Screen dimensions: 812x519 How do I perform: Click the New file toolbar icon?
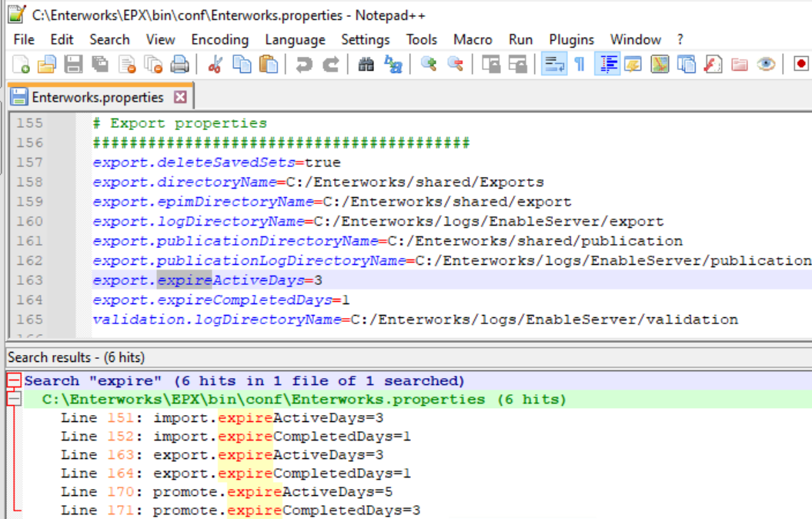(x=22, y=65)
